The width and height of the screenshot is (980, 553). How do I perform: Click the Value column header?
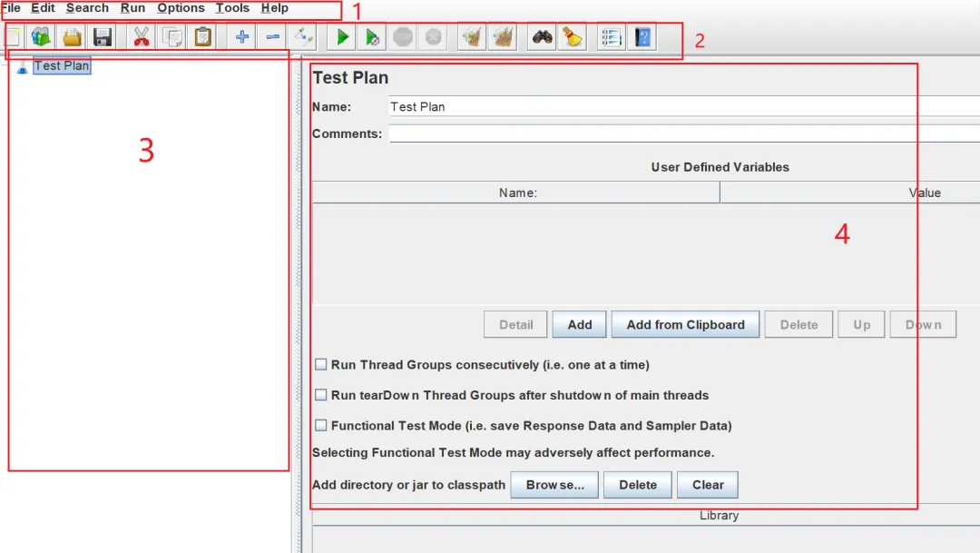[x=850, y=193]
